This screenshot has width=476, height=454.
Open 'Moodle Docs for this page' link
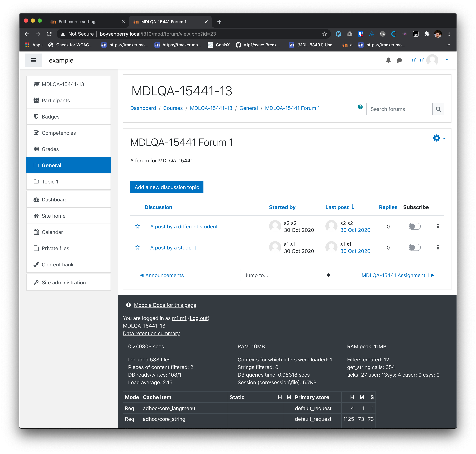coord(165,305)
